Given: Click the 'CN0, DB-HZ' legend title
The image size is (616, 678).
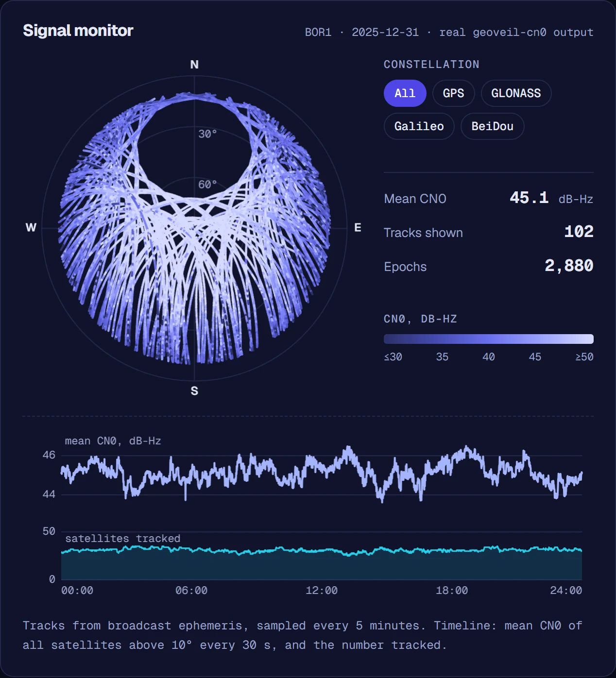Looking at the screenshot, I should (x=420, y=319).
